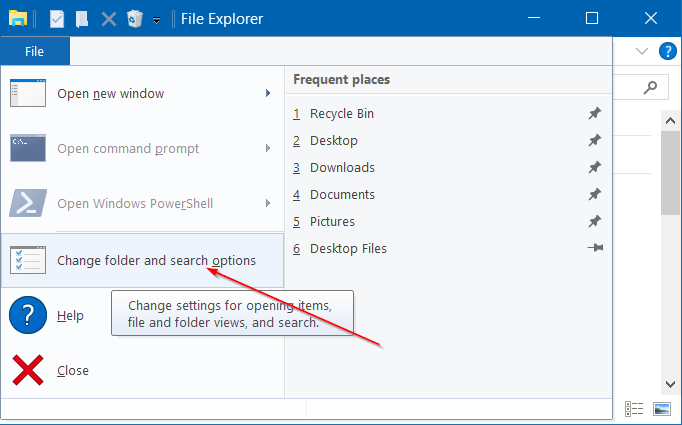Screen dimensions: 682x425
Task: Click the PowerShell icon
Action: [x=28, y=203]
